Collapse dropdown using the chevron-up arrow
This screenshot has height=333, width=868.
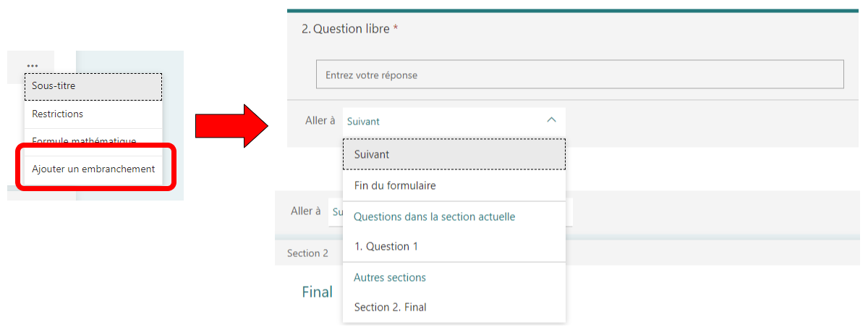[x=551, y=120]
